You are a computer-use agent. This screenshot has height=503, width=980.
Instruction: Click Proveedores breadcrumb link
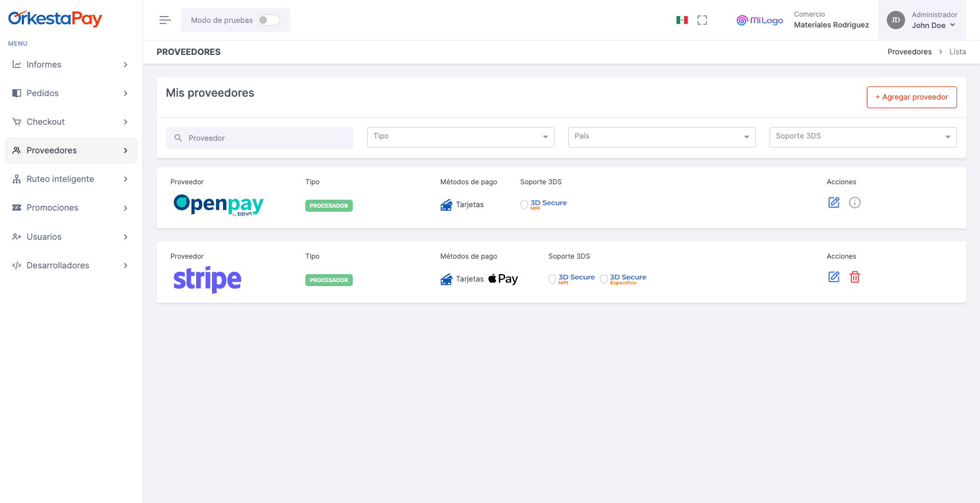tap(910, 52)
